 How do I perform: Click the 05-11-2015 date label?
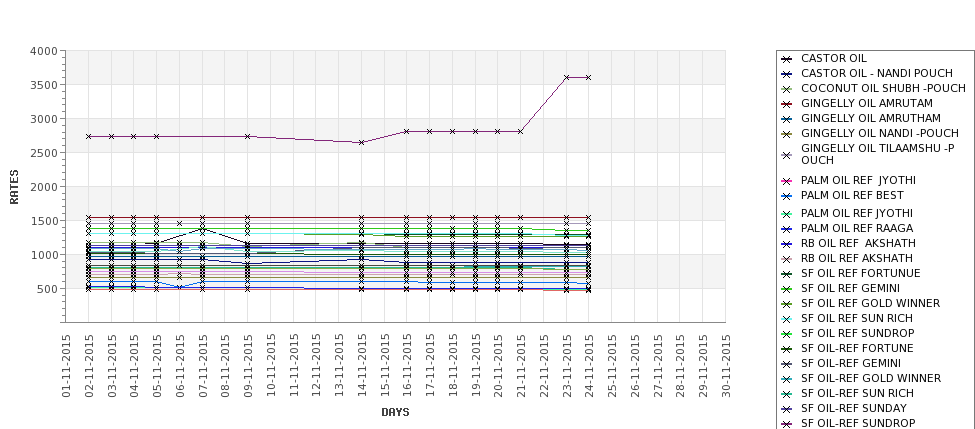click(x=157, y=366)
